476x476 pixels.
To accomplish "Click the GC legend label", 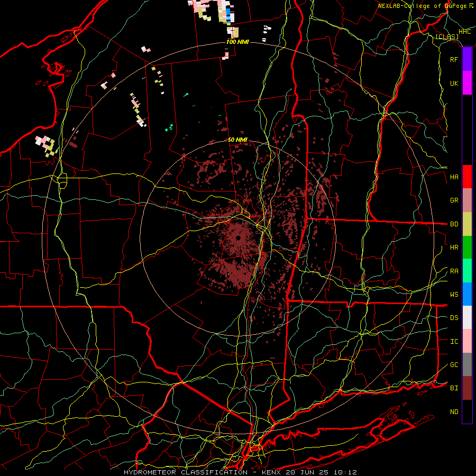I will (x=454, y=365).
